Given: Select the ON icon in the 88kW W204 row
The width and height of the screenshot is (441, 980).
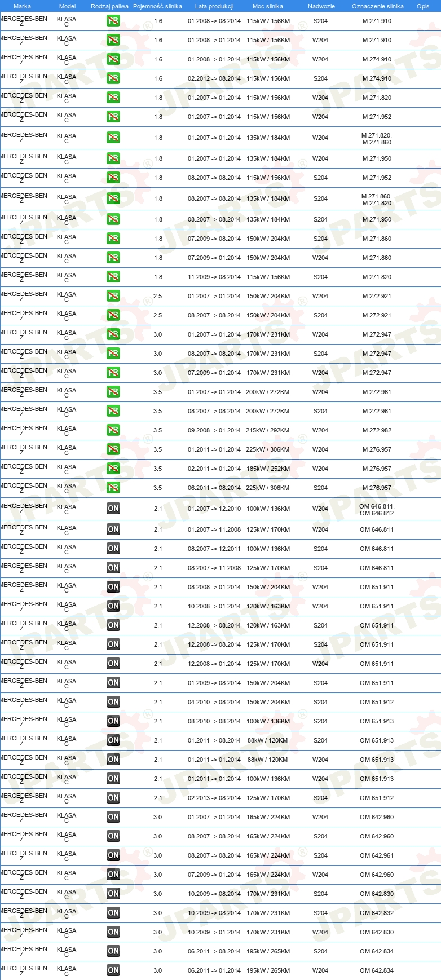Looking at the screenshot, I should click(113, 760).
